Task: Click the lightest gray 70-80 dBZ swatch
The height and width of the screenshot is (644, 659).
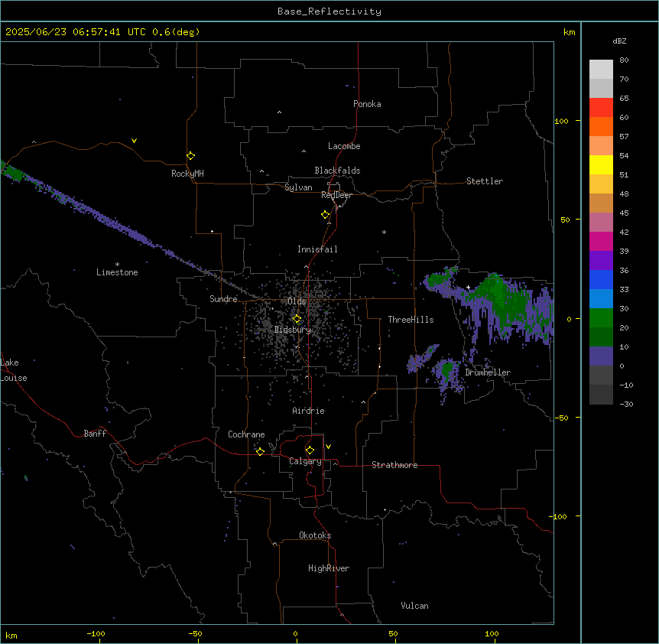Action: [x=601, y=70]
